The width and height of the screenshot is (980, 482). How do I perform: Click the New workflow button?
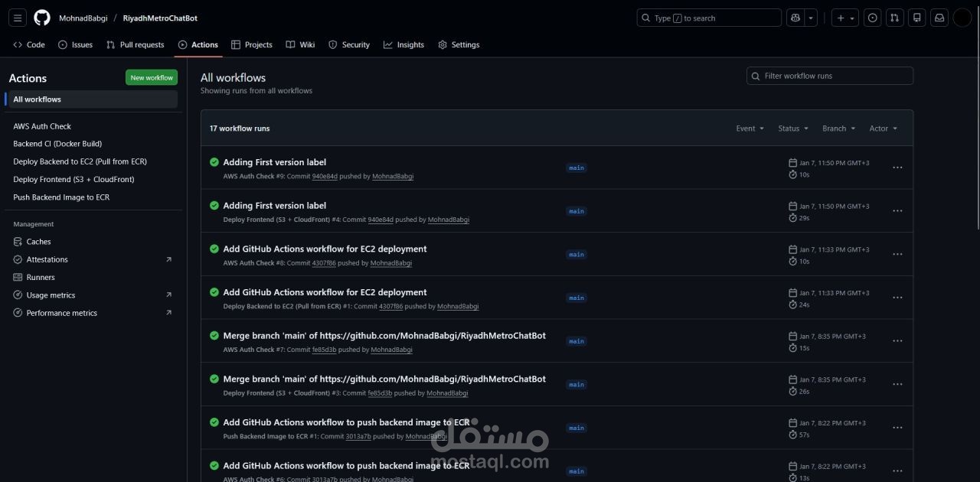152,77
